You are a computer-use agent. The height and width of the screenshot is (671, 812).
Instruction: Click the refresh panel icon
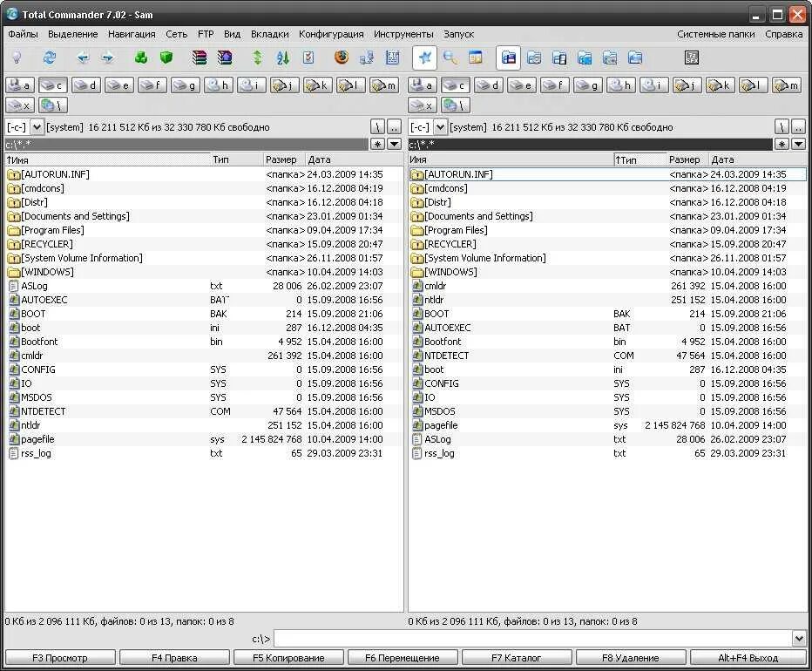pyautogui.click(x=49, y=58)
